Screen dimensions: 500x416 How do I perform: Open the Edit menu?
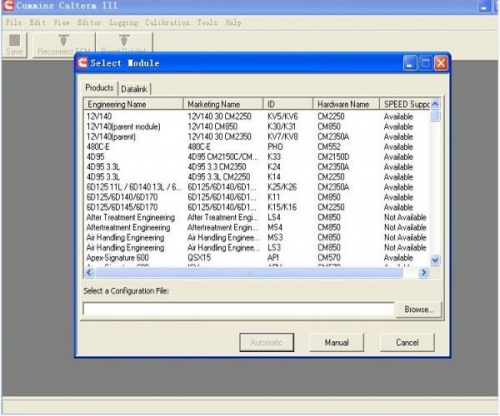pyautogui.click(x=37, y=23)
